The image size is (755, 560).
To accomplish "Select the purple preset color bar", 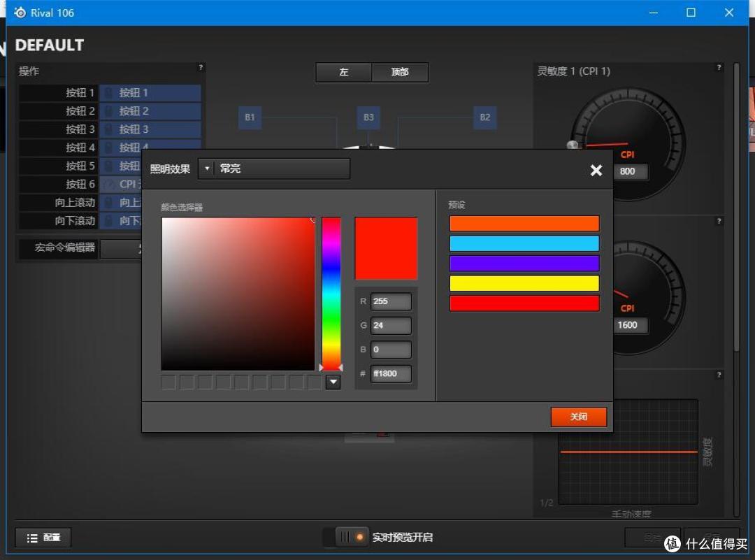I will 524,264.
